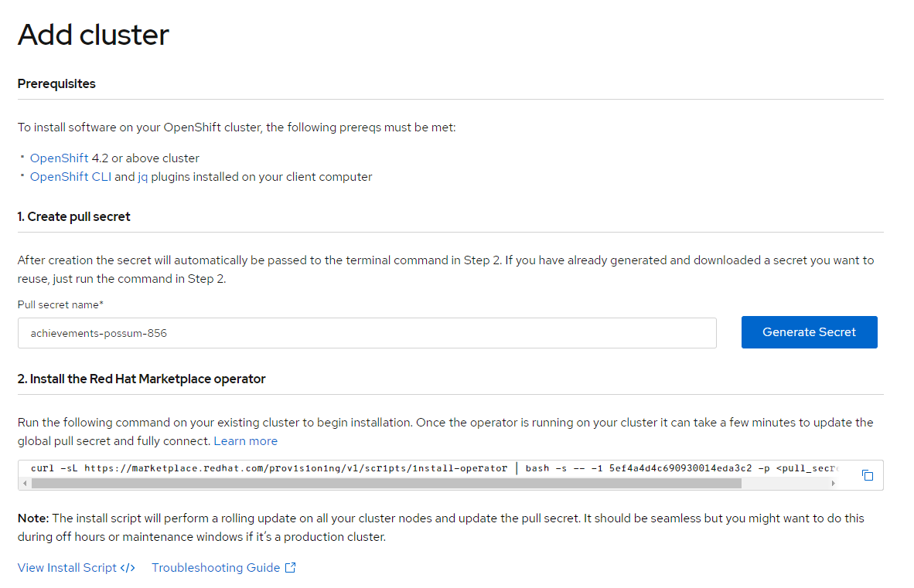The width and height of the screenshot is (914, 588).
Task: Follow the OpenShift CLI link
Action: (x=70, y=177)
